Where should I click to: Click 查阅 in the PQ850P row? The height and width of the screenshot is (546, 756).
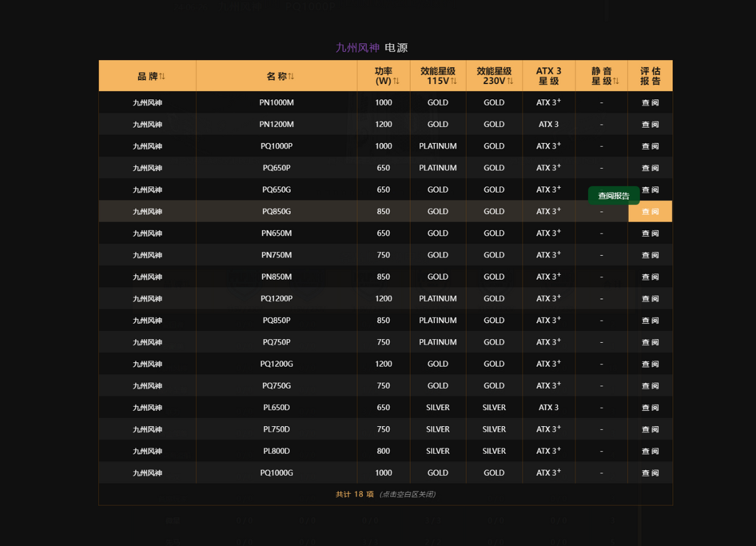650,320
